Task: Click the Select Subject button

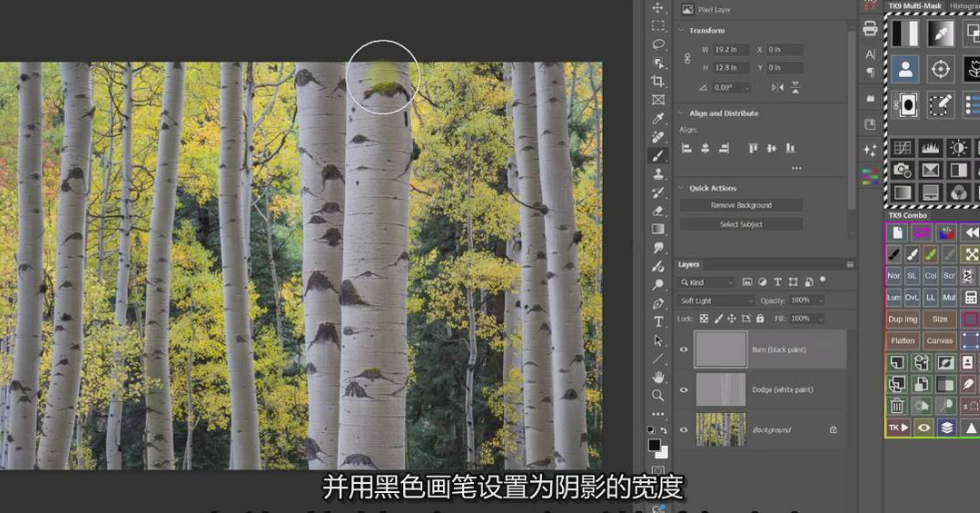Action: pyautogui.click(x=740, y=225)
